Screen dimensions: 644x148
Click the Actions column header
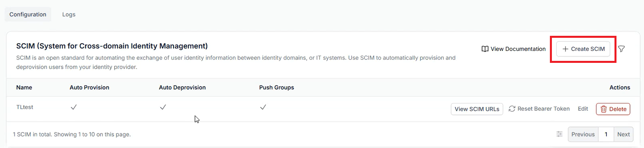pos(620,88)
